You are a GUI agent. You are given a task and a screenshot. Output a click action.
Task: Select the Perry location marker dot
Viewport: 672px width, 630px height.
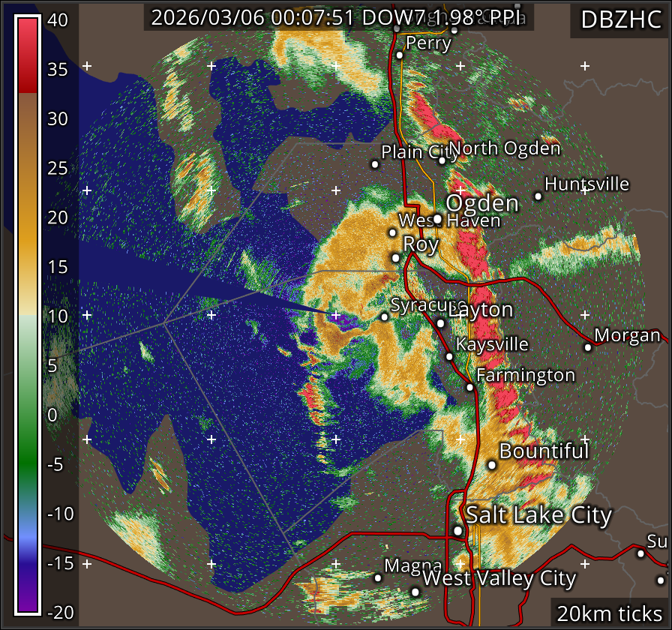pyautogui.click(x=400, y=55)
